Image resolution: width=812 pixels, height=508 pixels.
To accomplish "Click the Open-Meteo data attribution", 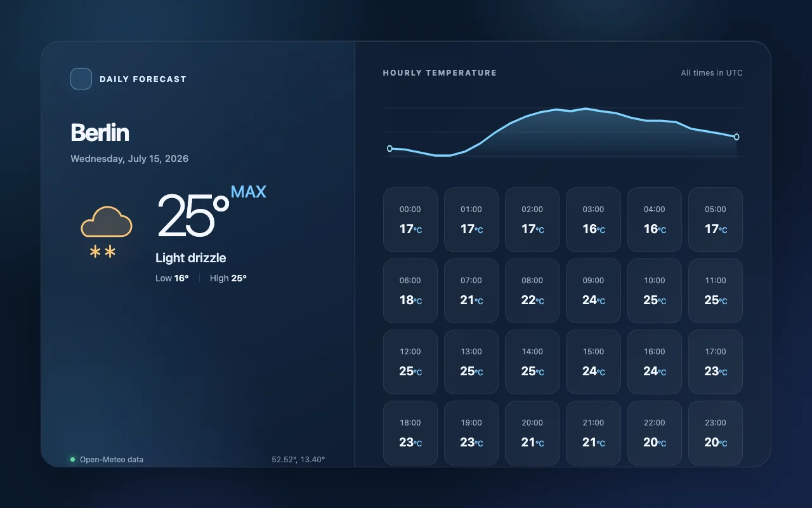I will 112,459.
